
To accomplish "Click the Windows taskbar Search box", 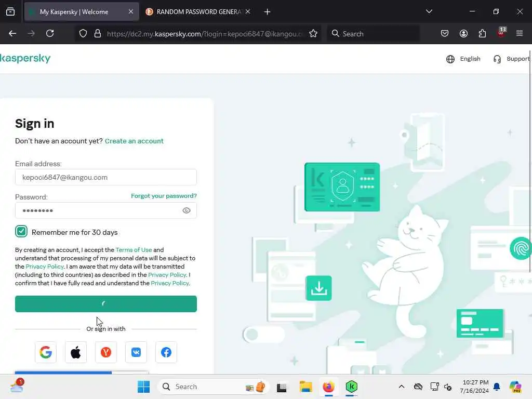I will (213, 387).
